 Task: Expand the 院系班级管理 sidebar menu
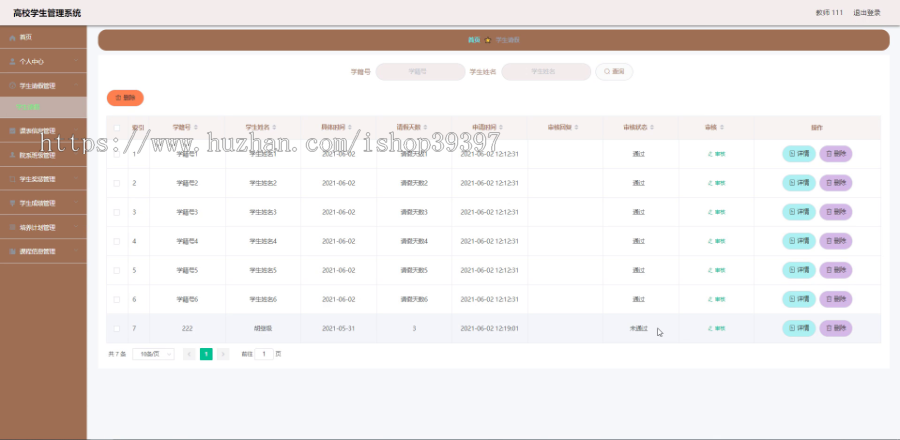click(43, 155)
